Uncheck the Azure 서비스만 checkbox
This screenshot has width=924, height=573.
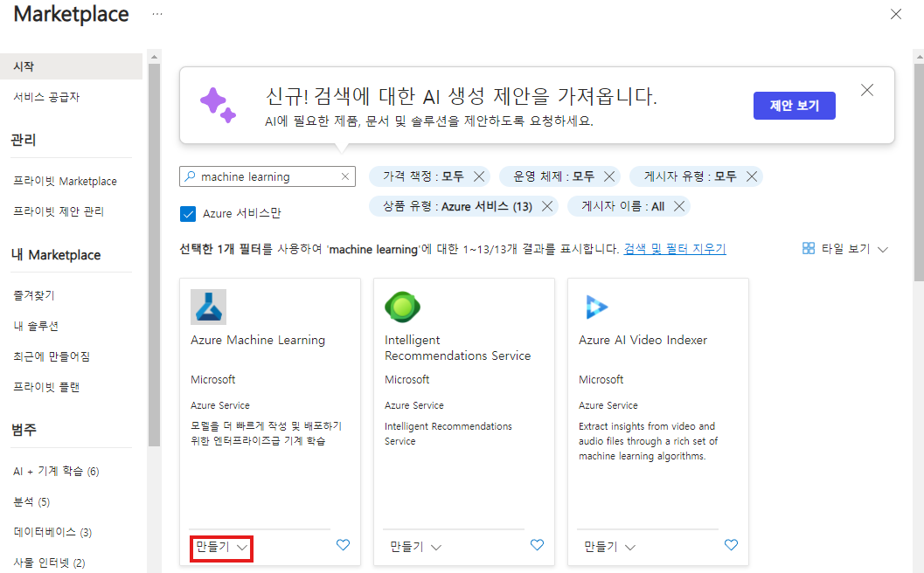coord(188,213)
